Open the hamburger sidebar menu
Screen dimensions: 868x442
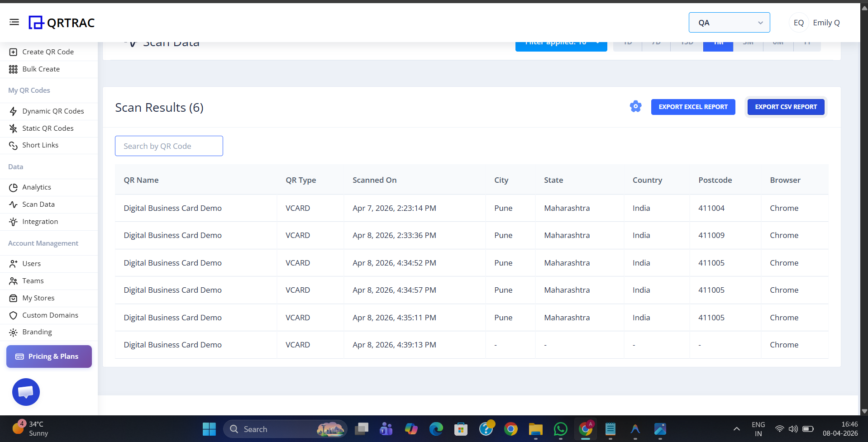14,22
